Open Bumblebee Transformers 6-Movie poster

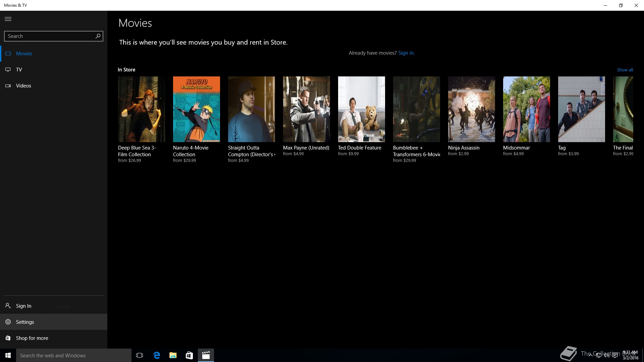(417, 109)
